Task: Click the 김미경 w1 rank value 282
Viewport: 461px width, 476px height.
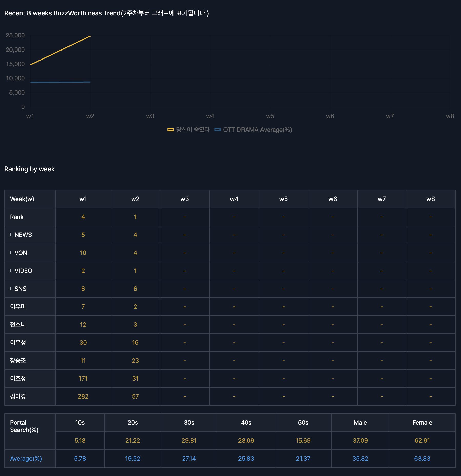Action: [83, 396]
